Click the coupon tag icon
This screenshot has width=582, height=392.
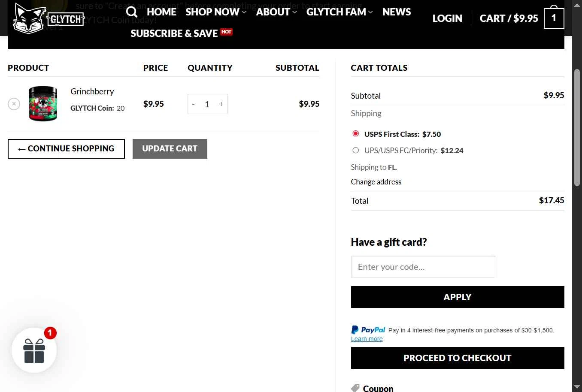[355, 388]
